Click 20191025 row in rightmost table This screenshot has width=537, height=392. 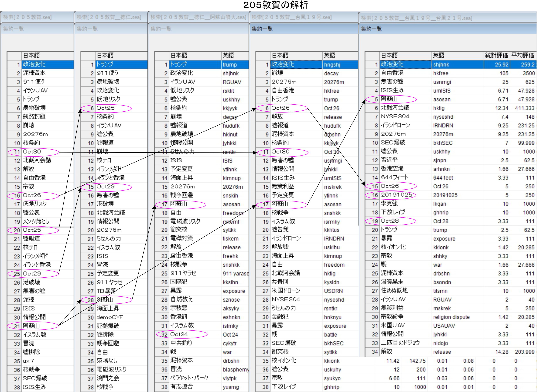397,195
